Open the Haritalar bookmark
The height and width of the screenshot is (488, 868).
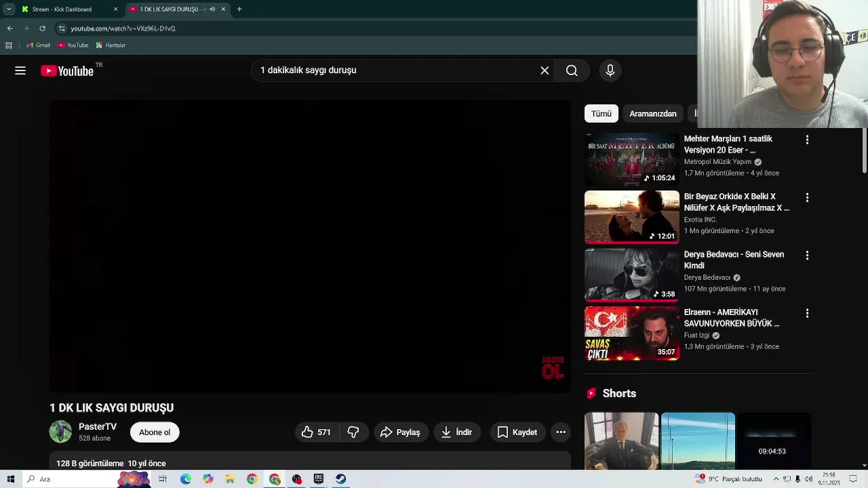(111, 45)
